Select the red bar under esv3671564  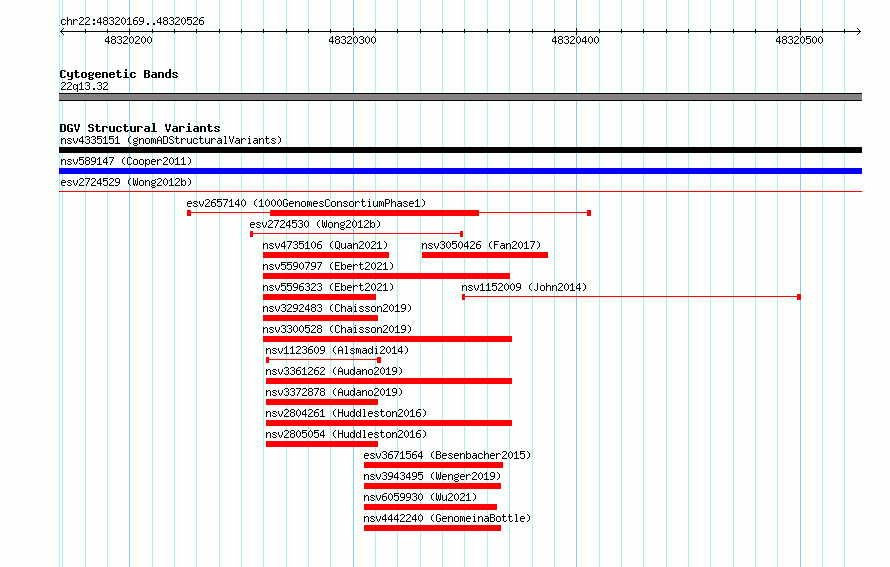click(x=434, y=465)
